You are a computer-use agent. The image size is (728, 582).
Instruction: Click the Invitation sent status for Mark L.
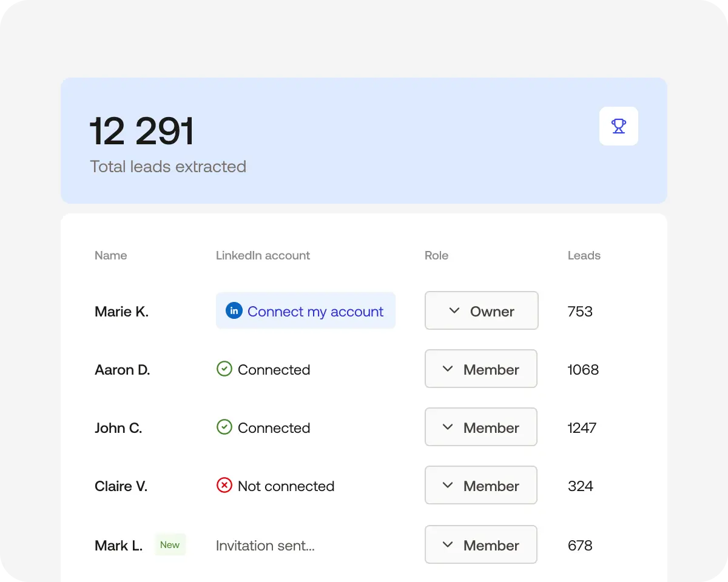pos(265,546)
